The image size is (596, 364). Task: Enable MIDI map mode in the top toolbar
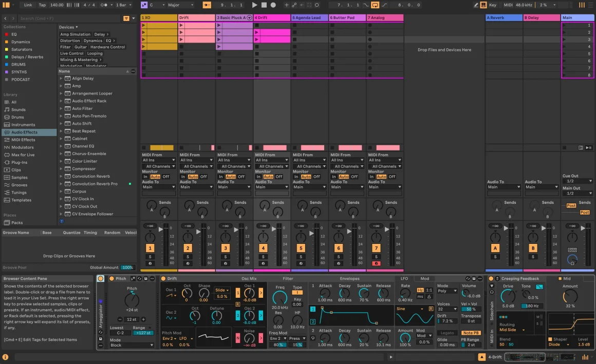509,5
